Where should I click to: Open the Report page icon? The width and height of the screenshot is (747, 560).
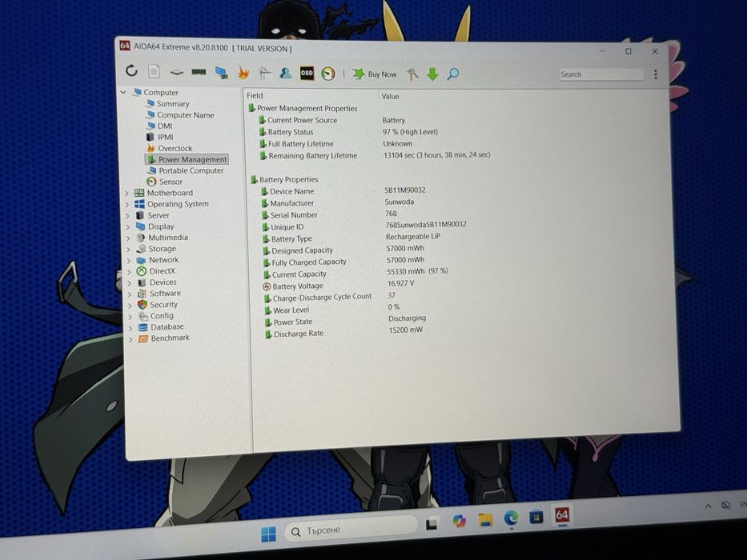click(154, 71)
